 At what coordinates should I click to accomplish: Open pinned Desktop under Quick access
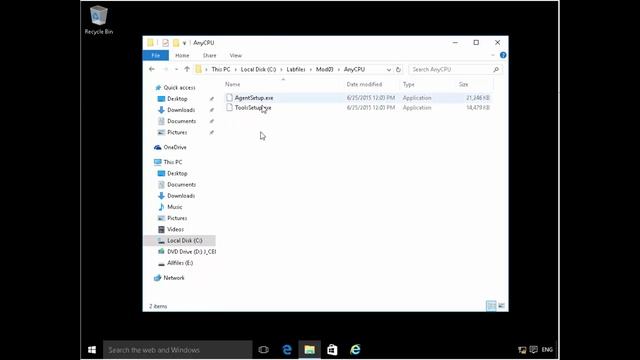[x=177, y=99]
